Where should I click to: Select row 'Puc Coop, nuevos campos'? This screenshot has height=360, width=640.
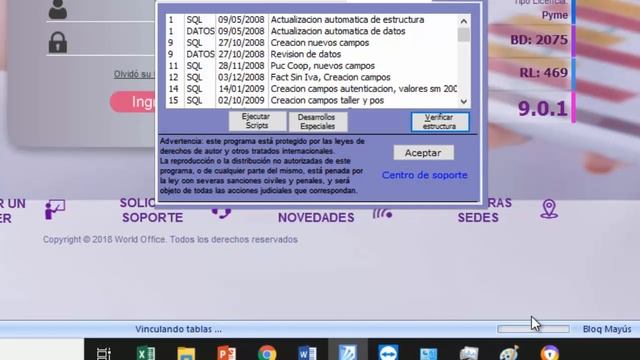click(311, 66)
